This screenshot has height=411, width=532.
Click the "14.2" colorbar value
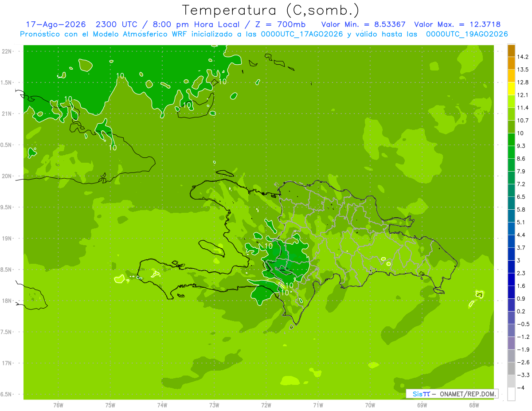click(523, 57)
